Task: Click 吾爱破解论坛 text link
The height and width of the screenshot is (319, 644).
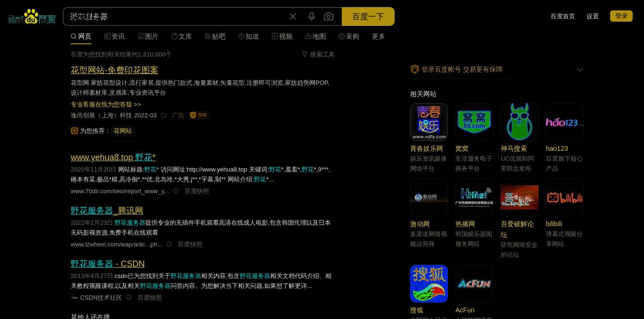Action: (x=517, y=229)
